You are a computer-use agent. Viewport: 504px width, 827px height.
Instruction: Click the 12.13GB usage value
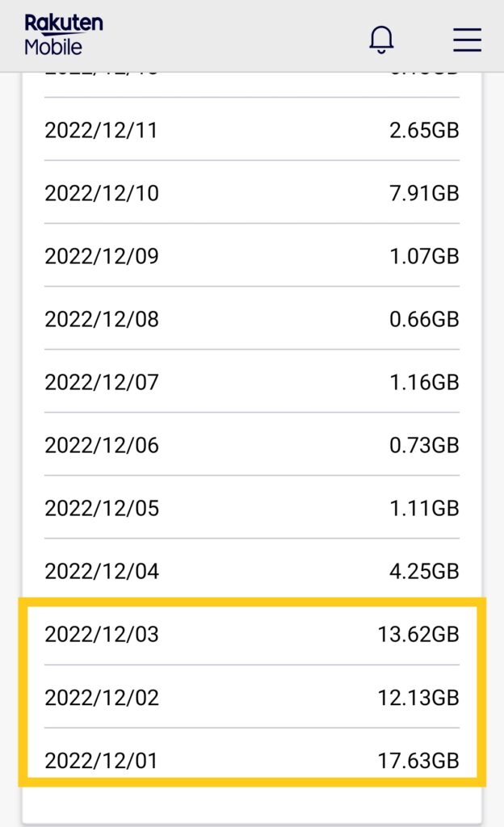[x=418, y=698]
